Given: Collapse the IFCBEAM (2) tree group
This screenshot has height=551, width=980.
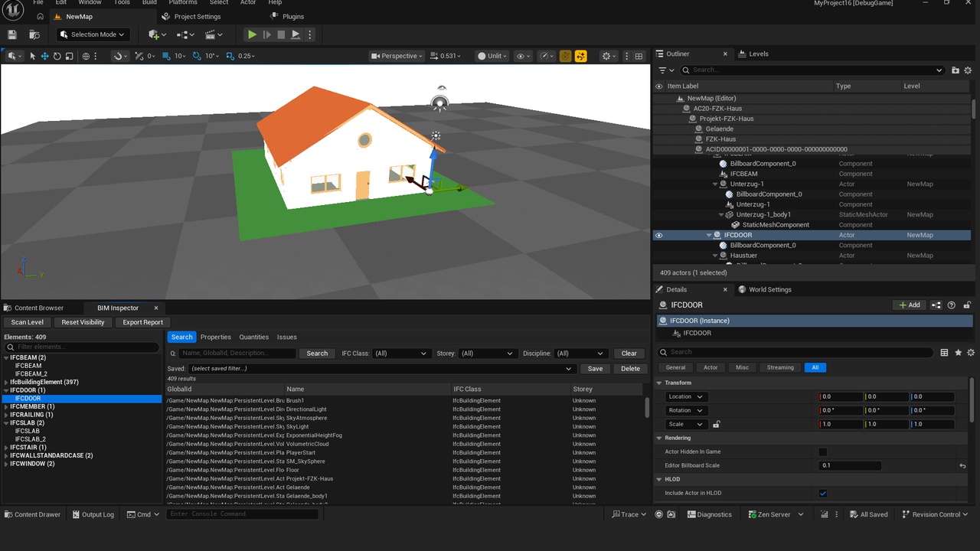Looking at the screenshot, I should 7,357.
